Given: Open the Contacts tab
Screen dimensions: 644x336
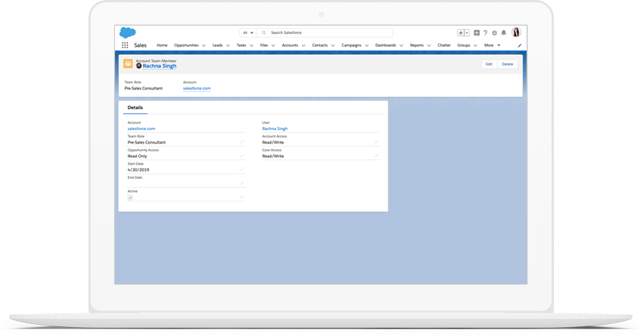Looking at the screenshot, I should point(319,45).
